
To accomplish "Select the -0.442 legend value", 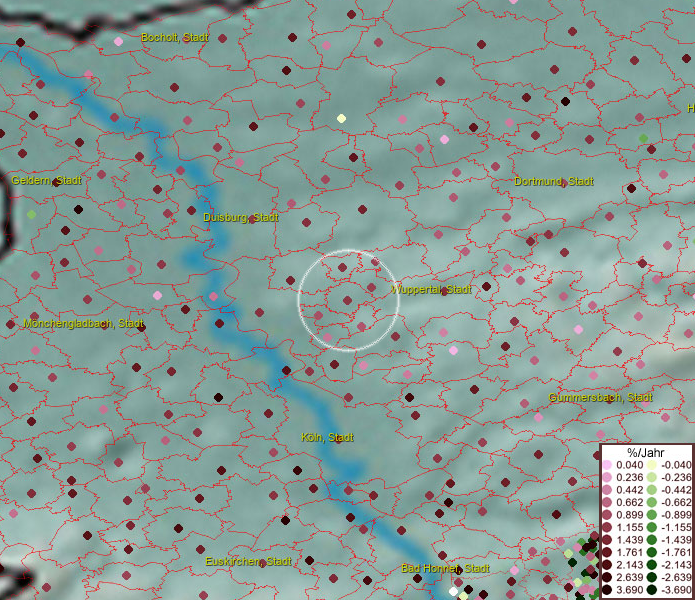I will [676, 490].
